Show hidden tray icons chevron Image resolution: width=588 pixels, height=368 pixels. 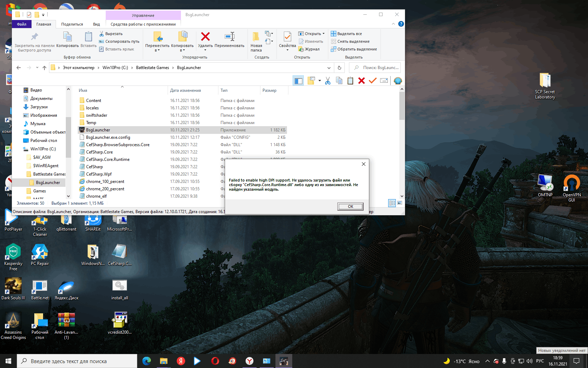[x=487, y=361]
